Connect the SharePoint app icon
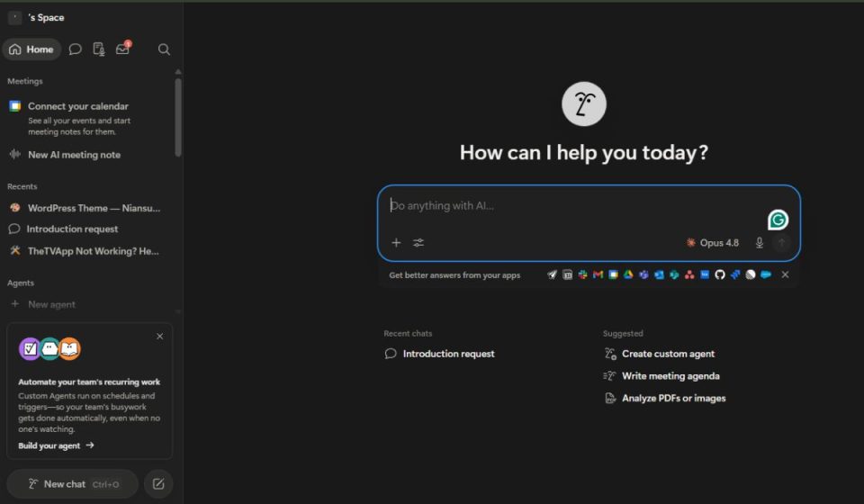The image size is (864, 504). point(674,274)
